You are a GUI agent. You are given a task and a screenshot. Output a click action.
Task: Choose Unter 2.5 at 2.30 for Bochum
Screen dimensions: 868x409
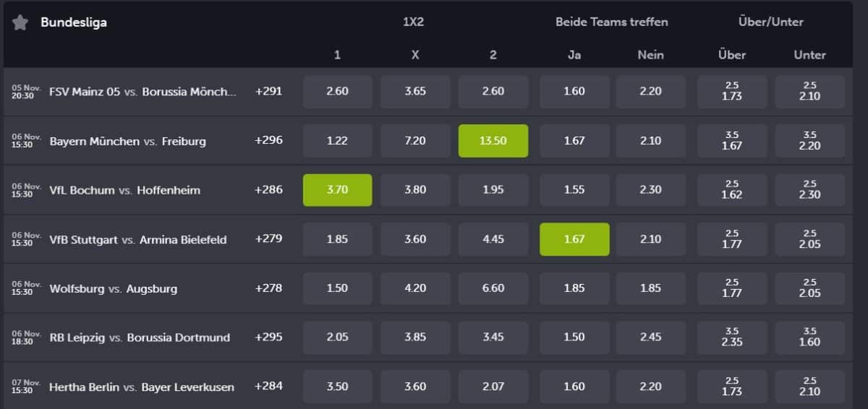click(x=810, y=190)
